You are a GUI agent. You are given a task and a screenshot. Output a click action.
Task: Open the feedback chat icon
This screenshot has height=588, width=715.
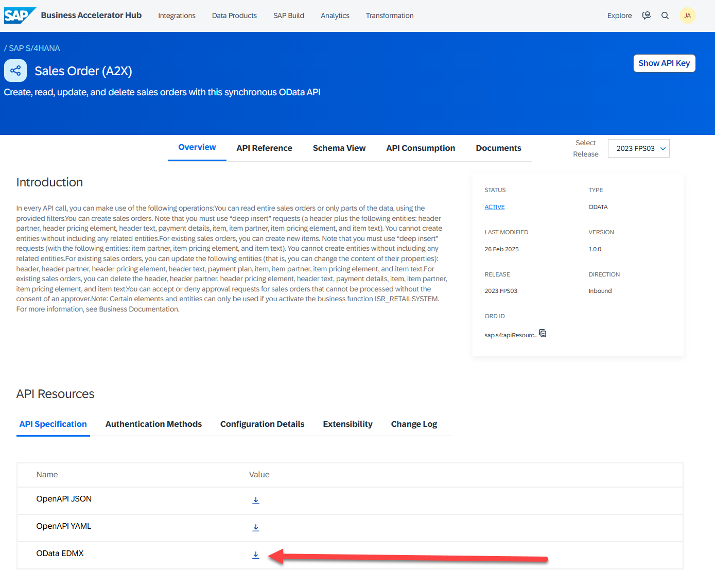(647, 15)
